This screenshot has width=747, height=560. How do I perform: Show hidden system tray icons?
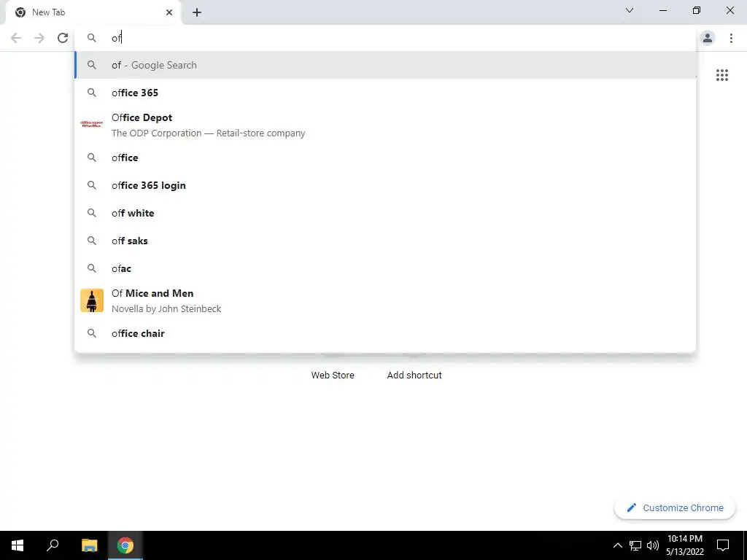coord(617,545)
